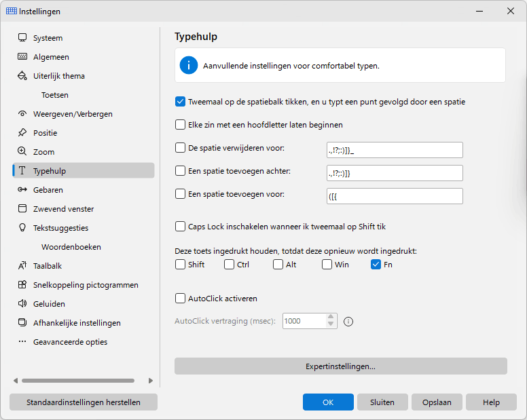This screenshot has height=420, width=527.
Task: Click the Typehulp T icon
Action: point(22,170)
